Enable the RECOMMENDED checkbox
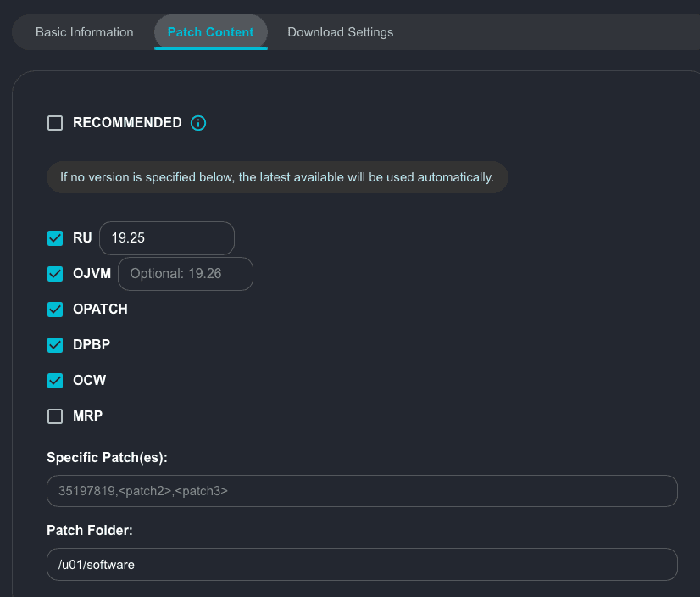Screen dimensions: 700x597 click(x=55, y=123)
